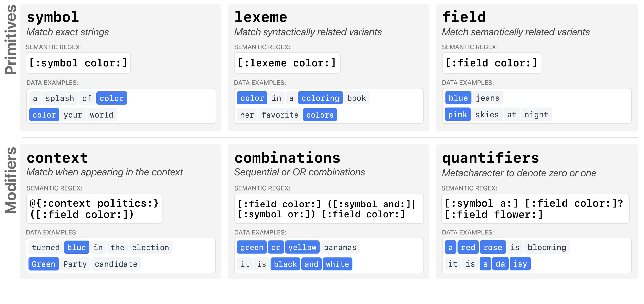644x304 pixels.
Task: Click the regex box in the field card
Action: [x=491, y=63]
